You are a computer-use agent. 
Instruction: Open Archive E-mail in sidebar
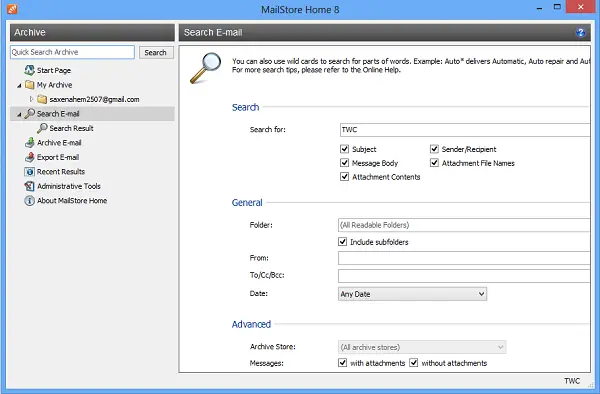(59, 143)
